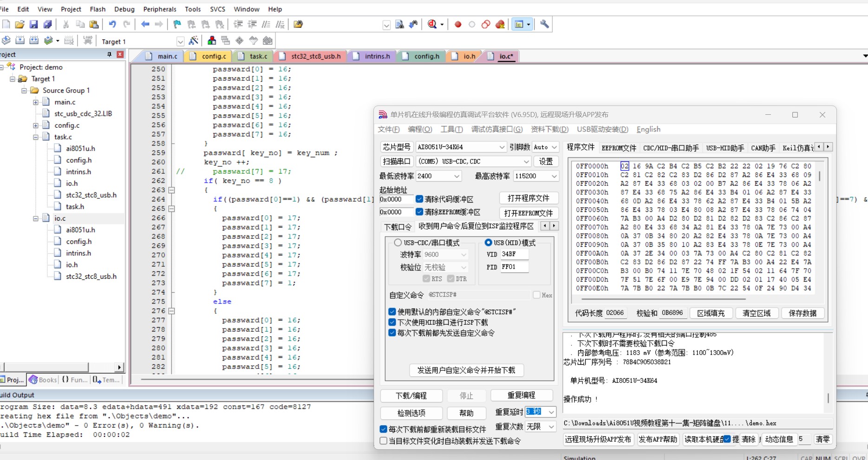Save the current file with floppy icon
Screen dimensions: 868x460
[x=33, y=24]
